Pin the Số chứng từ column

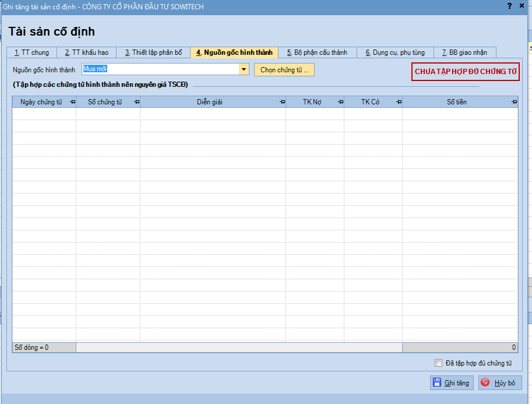pyautogui.click(x=136, y=102)
